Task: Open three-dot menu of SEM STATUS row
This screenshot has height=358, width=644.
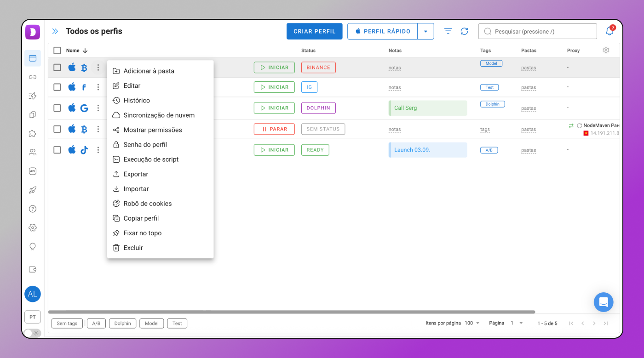Action: point(98,129)
